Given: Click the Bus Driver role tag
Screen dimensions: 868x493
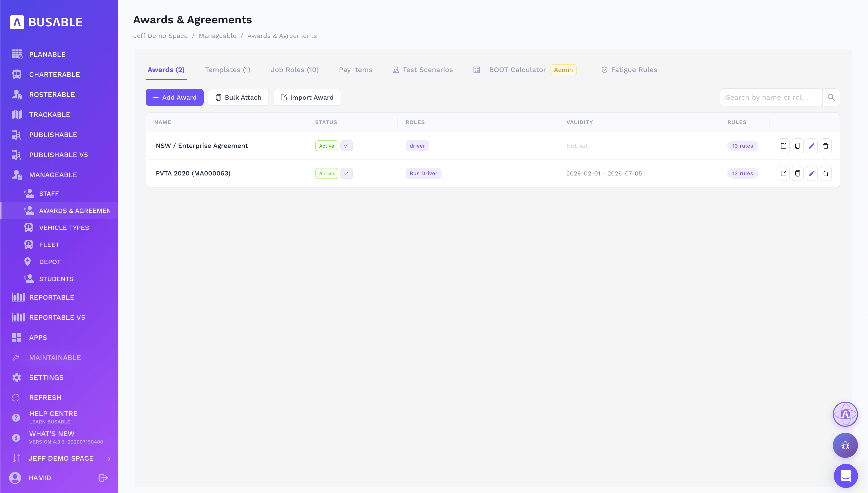Looking at the screenshot, I should click(x=423, y=173).
